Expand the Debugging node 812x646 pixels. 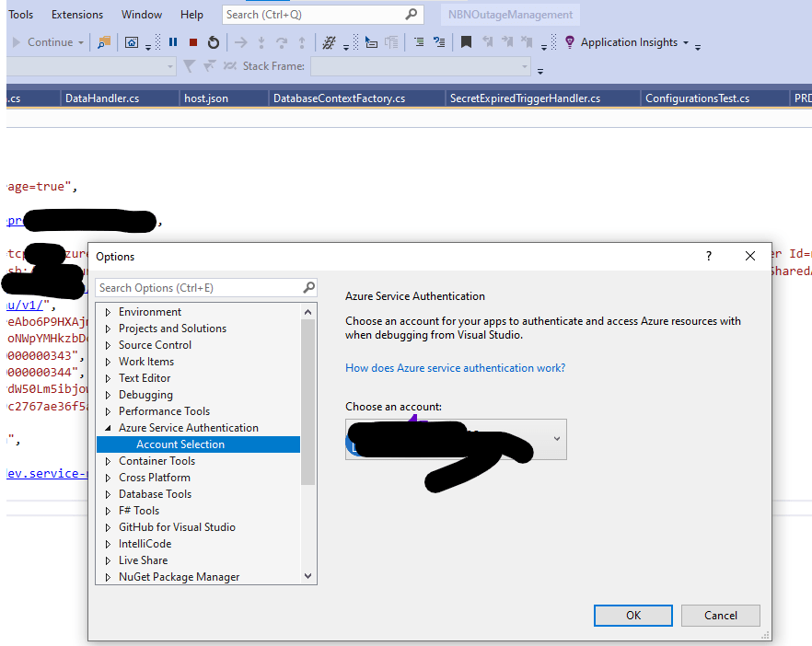(108, 395)
